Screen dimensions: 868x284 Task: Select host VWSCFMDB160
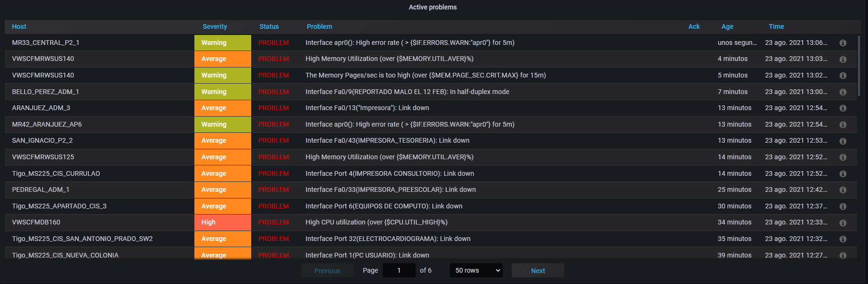point(36,222)
